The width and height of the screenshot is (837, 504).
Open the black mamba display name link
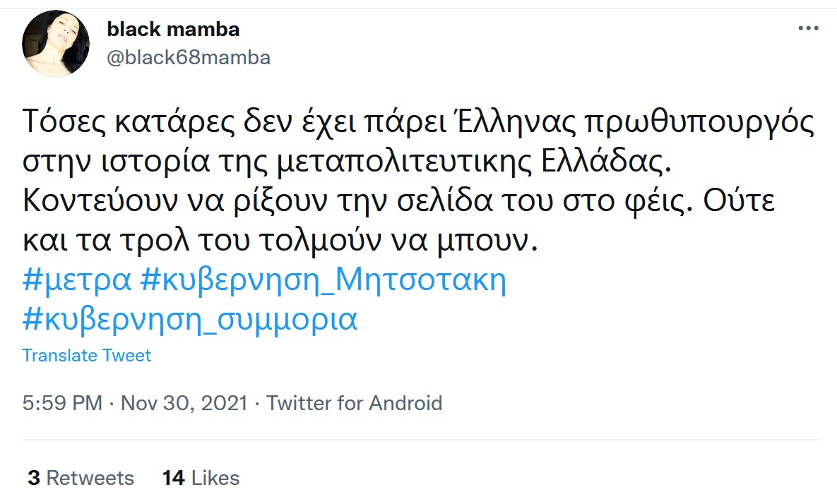(173, 29)
